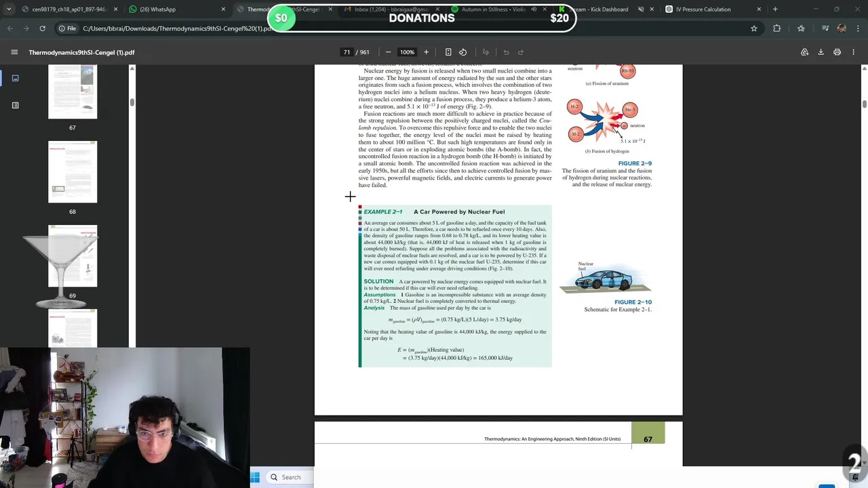Switch to the Inbox Gmail tab
Image resolution: width=868 pixels, height=488 pixels.
[x=393, y=9]
